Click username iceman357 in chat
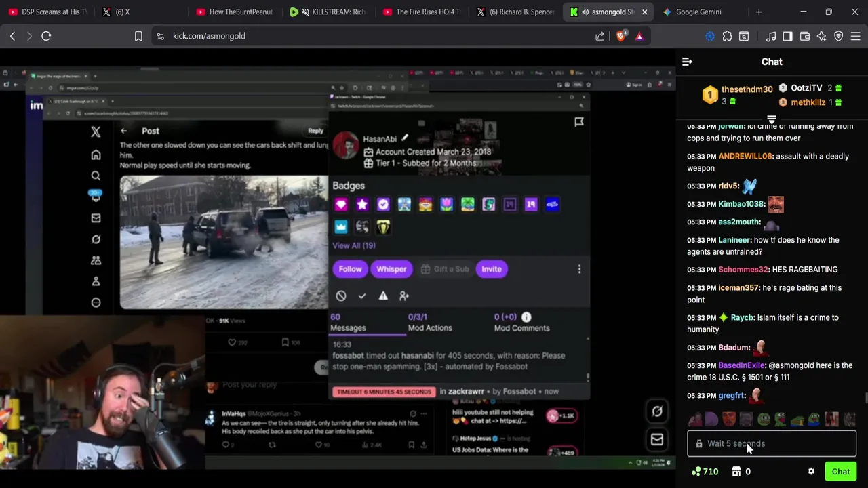Viewport: 868px width, 488px height. (x=738, y=288)
